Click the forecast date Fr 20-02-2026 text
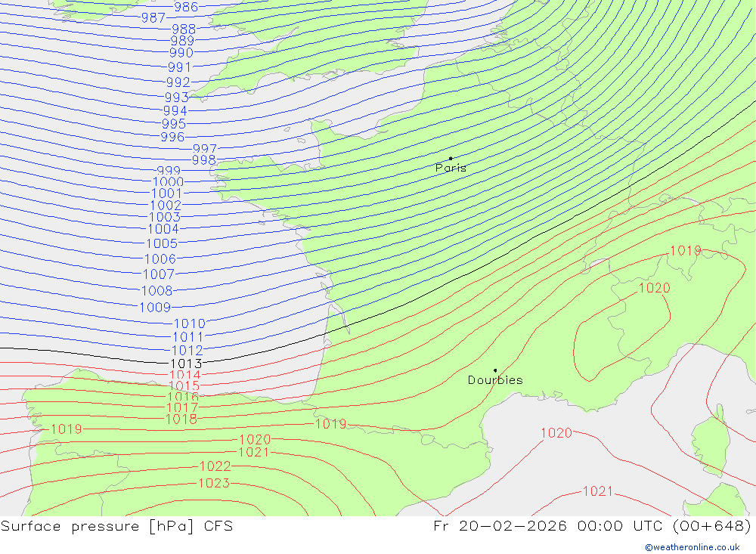Viewport: 756px width, 554px height. [x=500, y=525]
